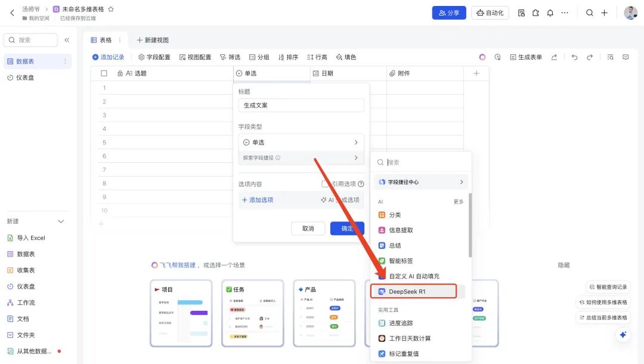The image size is (644, 364).
Task: Click the shortcut panel search box
Action: (x=421, y=162)
